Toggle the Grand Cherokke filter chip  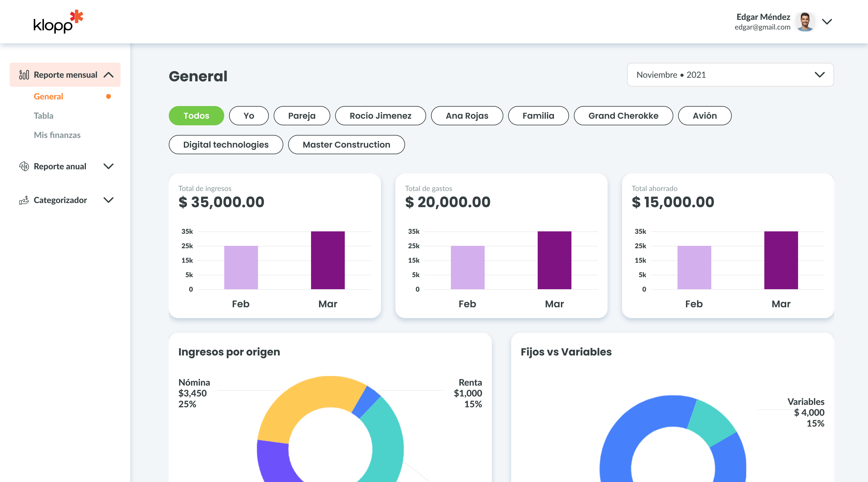pyautogui.click(x=623, y=116)
